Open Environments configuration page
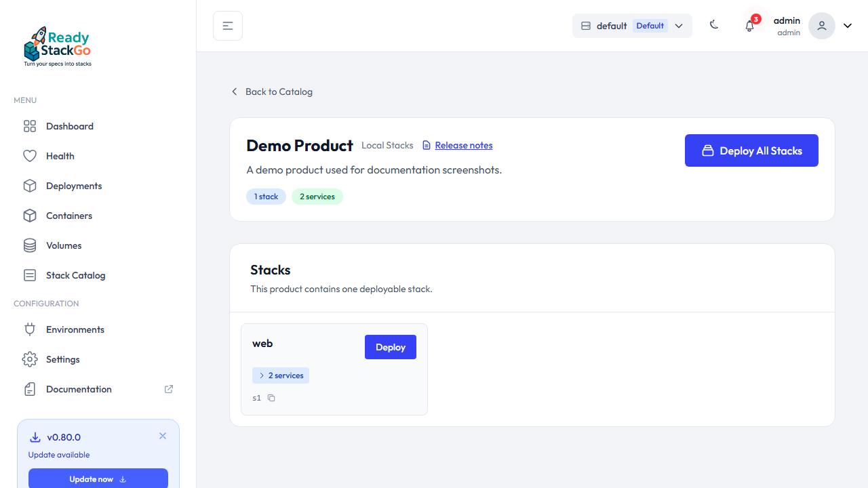Screen dimensions: 868x488 click(98, 329)
